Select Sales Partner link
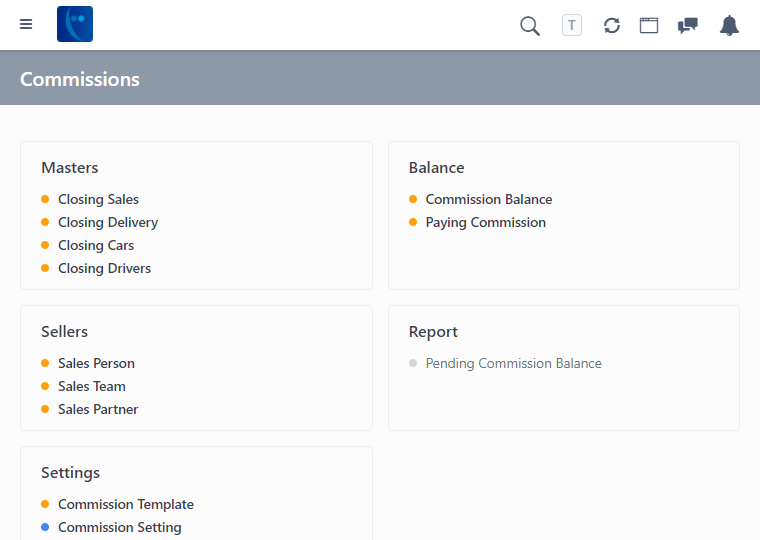 pos(98,409)
